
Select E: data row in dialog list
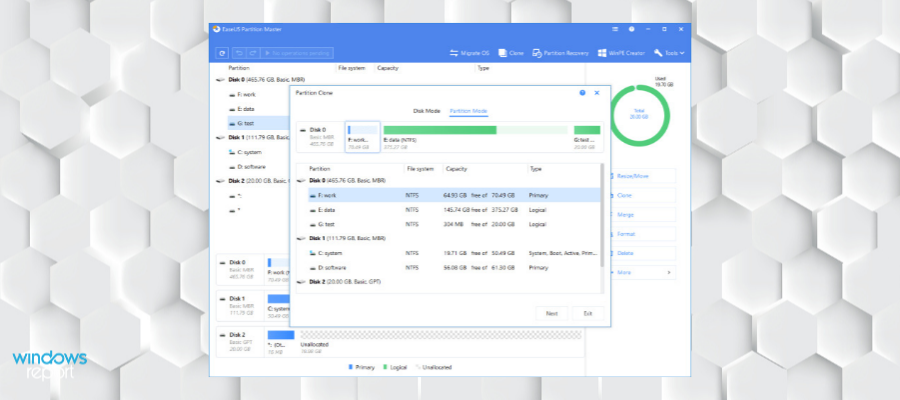453,210
